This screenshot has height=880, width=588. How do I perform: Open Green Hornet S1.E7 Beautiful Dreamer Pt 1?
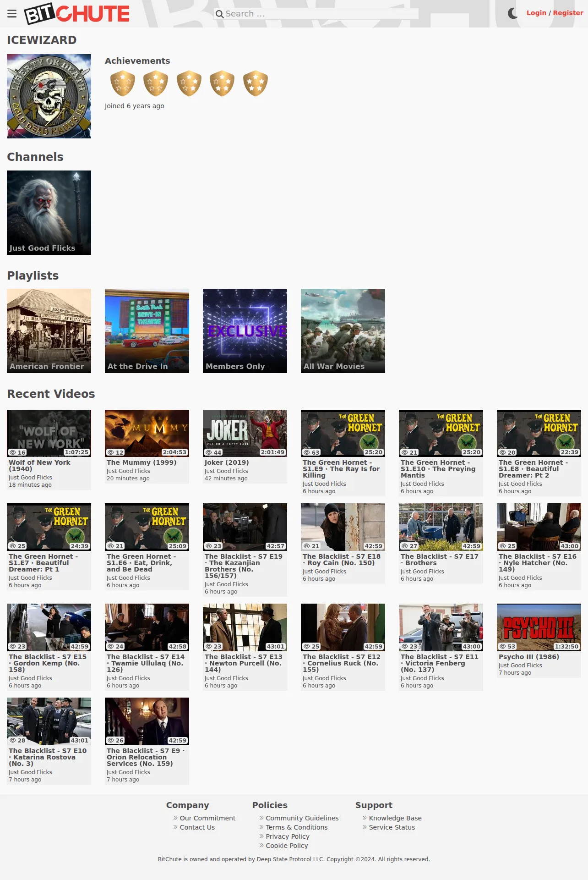point(44,563)
